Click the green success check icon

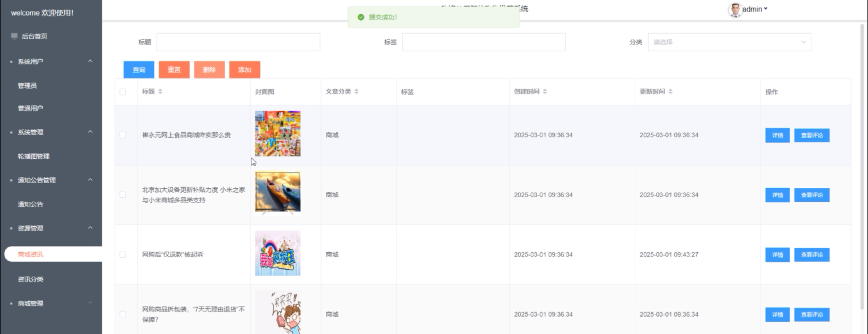pos(361,17)
